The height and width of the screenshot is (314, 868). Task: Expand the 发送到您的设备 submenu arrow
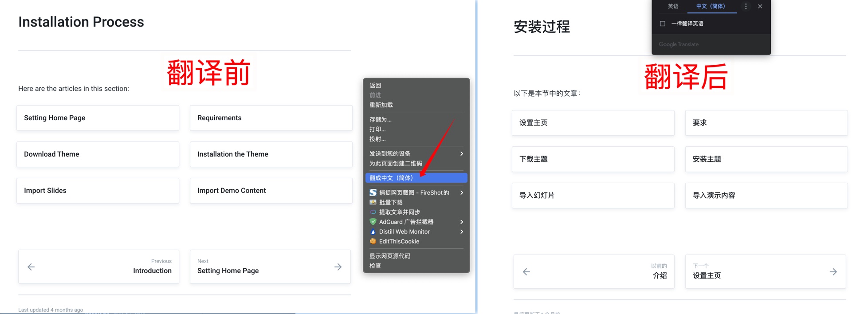(x=462, y=153)
